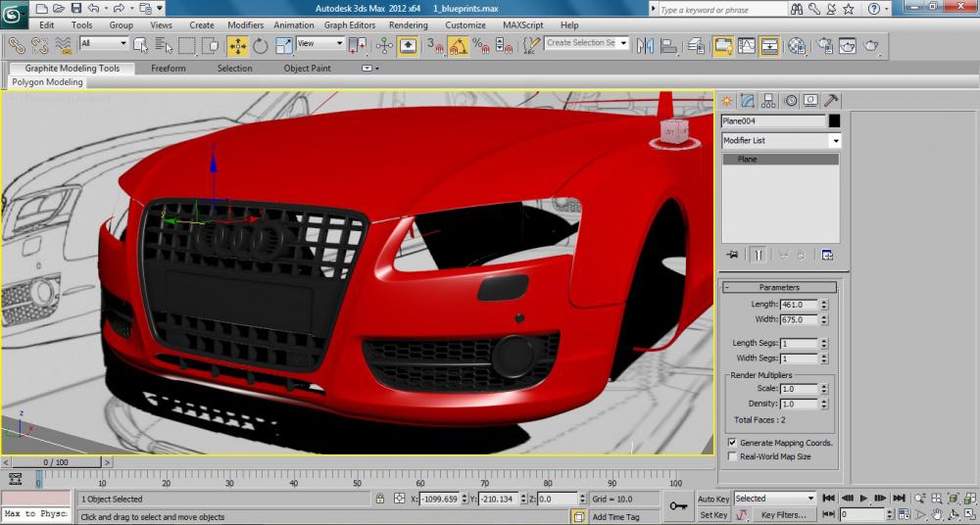Image resolution: width=980 pixels, height=525 pixels.
Task: Click Select and Manipulate icon
Action: coord(384,45)
